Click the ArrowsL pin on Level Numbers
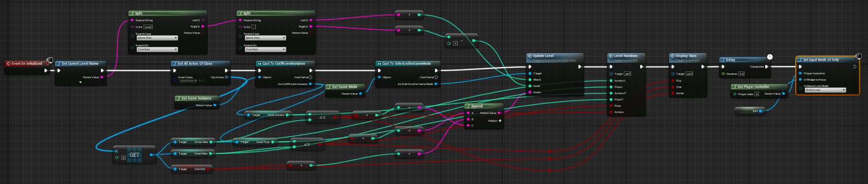This screenshot has height=184, width=868. (611, 81)
